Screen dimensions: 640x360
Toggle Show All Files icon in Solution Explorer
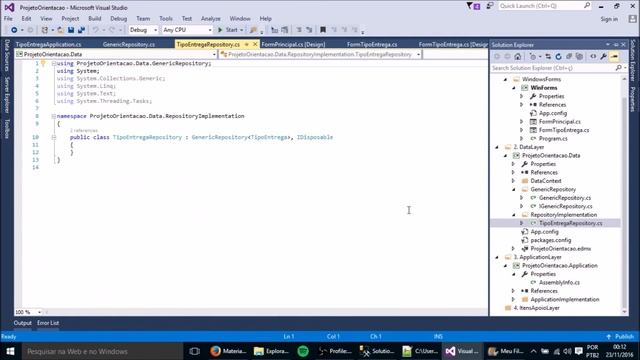pos(579,57)
